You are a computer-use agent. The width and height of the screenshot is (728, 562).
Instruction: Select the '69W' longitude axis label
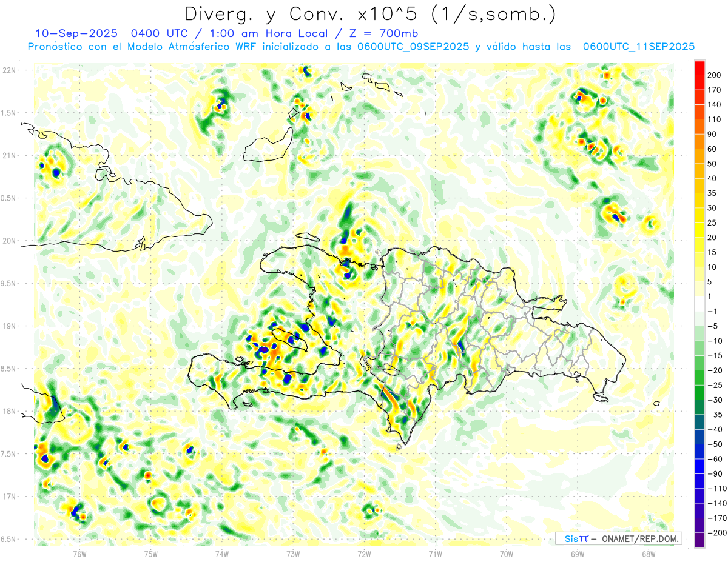[x=578, y=554]
